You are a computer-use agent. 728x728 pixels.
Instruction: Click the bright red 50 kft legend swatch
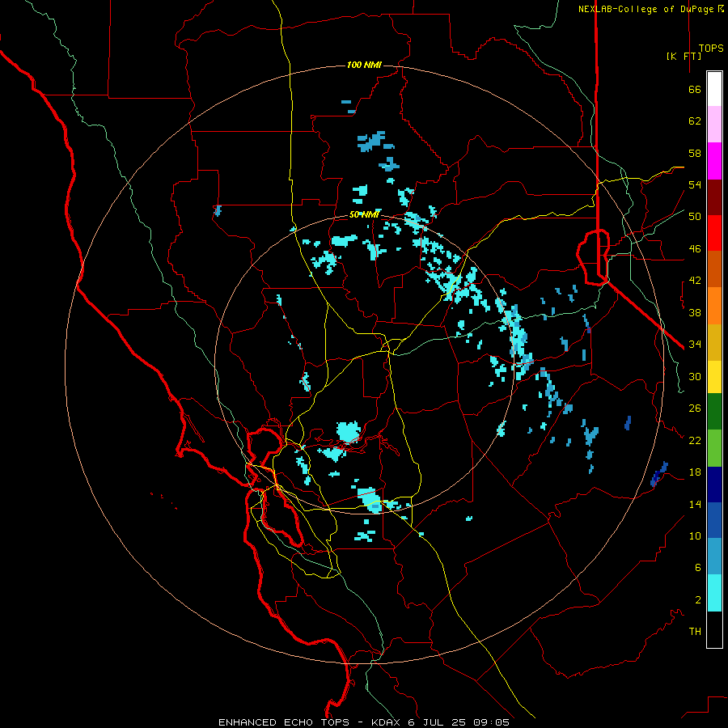714,233
